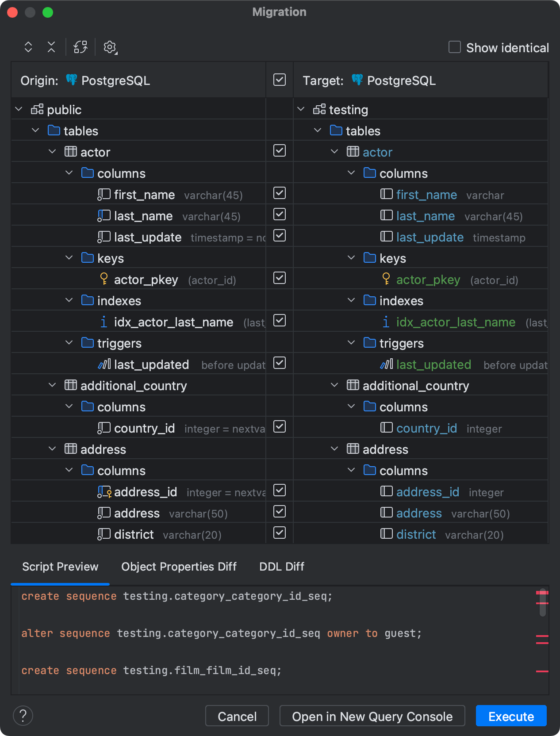
Task: Click the actor_pkey key icon in Origin
Action: [104, 279]
